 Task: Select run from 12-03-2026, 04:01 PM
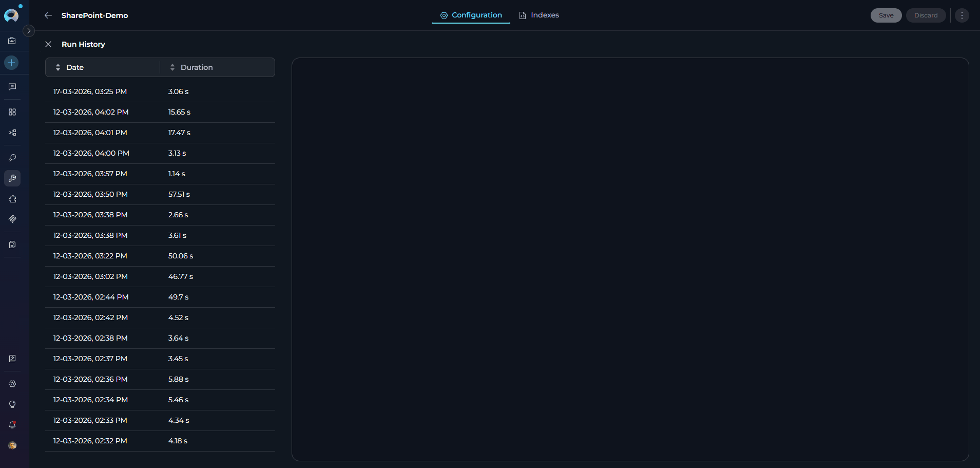coord(160,133)
